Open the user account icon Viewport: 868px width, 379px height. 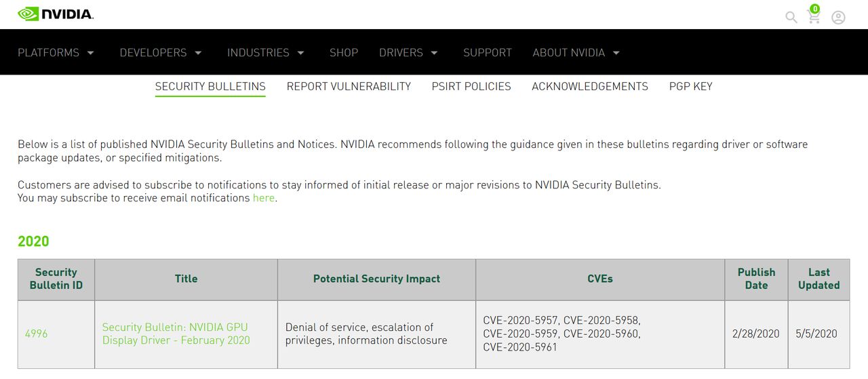click(838, 18)
